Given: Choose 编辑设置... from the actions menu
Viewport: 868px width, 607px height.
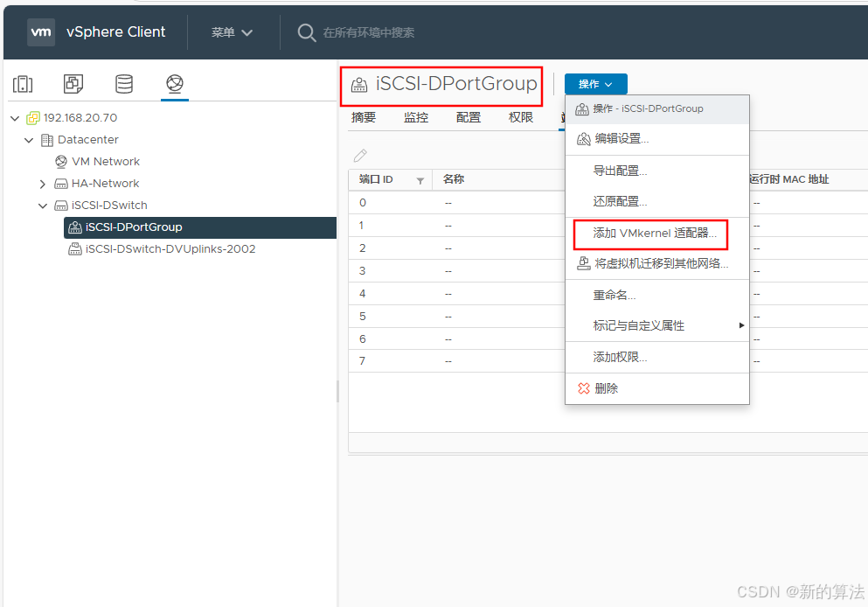Looking at the screenshot, I should pyautogui.click(x=657, y=138).
